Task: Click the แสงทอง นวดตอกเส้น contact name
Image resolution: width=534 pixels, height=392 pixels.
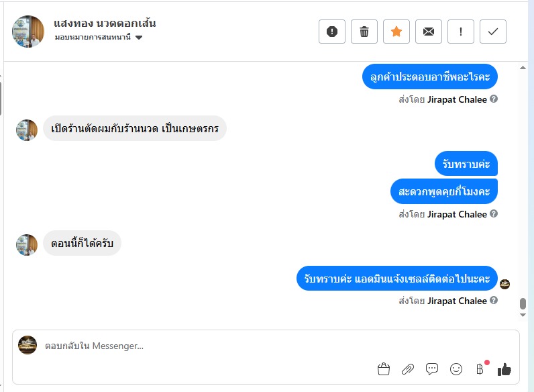Action: [105, 23]
